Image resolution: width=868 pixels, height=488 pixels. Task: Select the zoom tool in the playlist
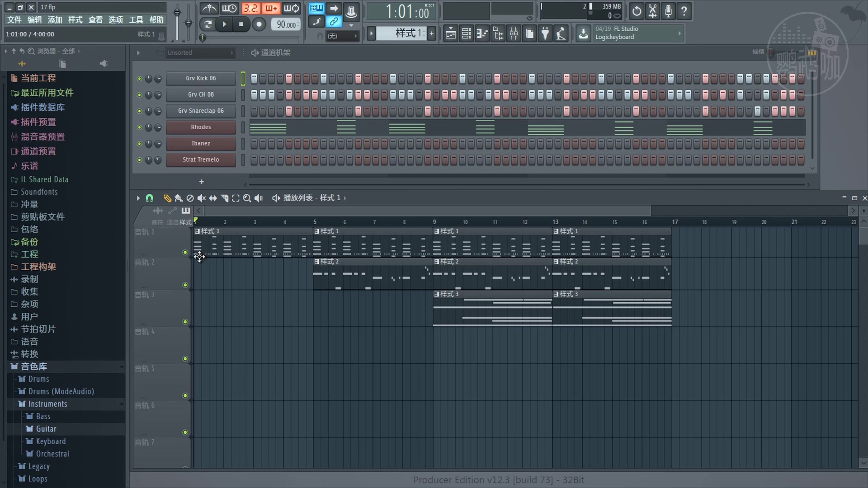[x=247, y=198]
